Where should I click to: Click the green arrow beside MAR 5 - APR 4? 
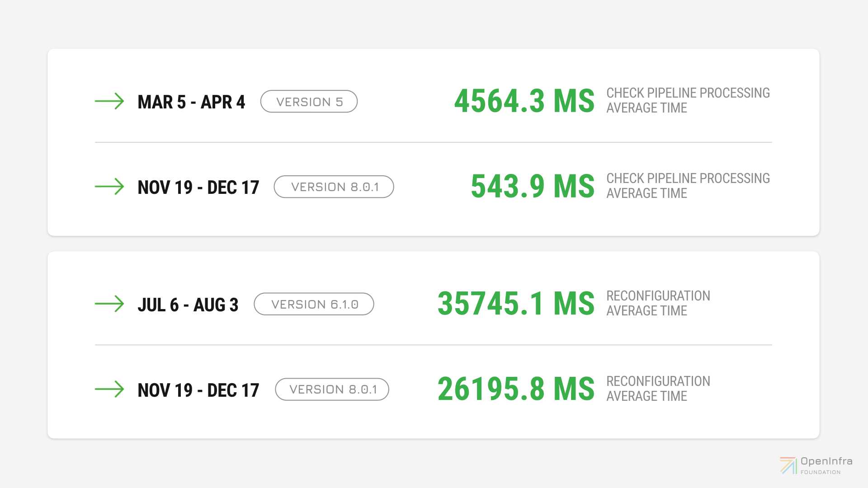[109, 101]
